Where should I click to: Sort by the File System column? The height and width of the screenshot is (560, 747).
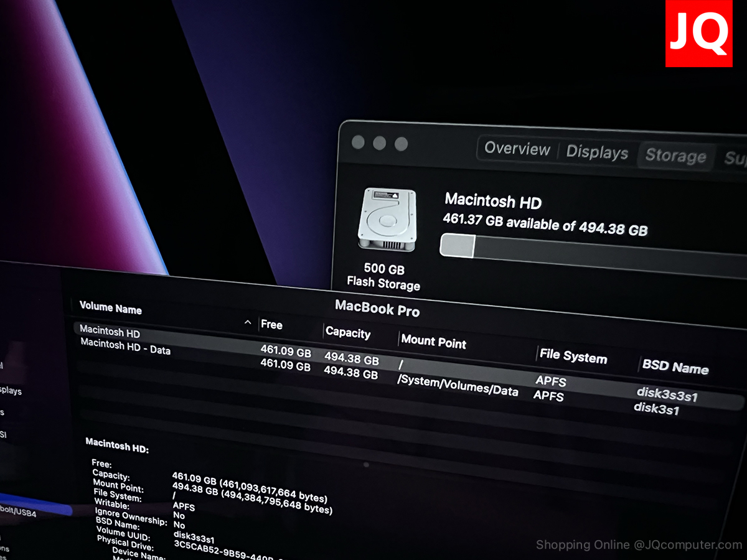pos(573,356)
